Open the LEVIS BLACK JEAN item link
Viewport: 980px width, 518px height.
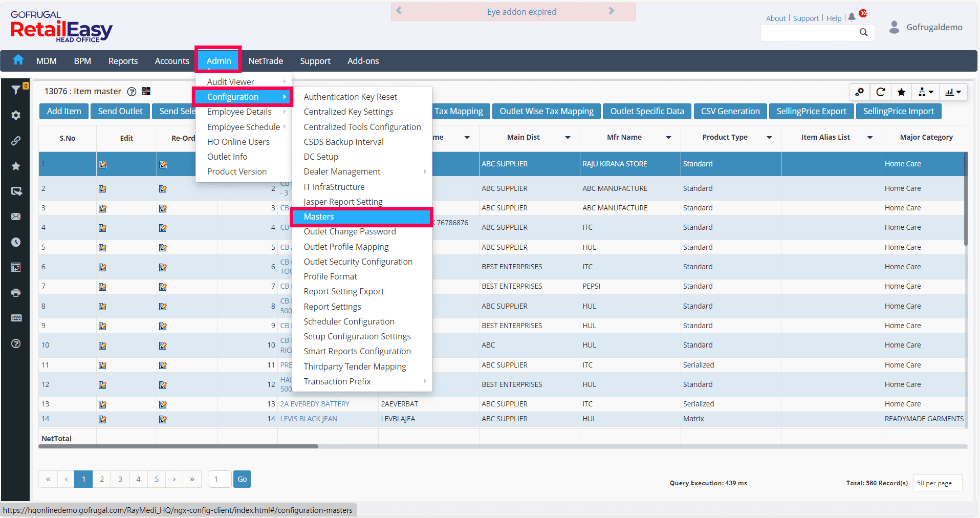click(x=309, y=419)
